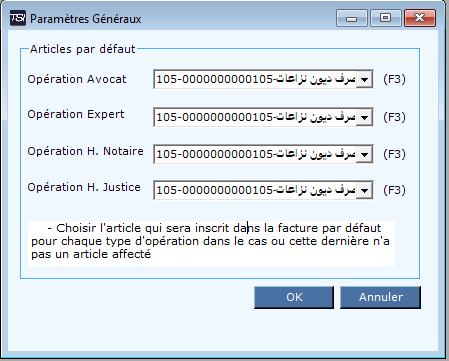Click the (F3) hint beside Opération Expert

click(394, 117)
